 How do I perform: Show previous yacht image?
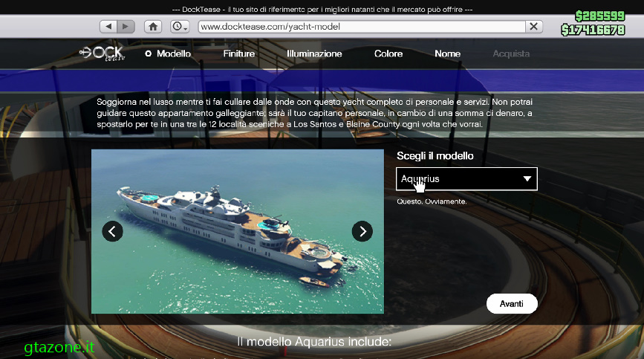[113, 231]
